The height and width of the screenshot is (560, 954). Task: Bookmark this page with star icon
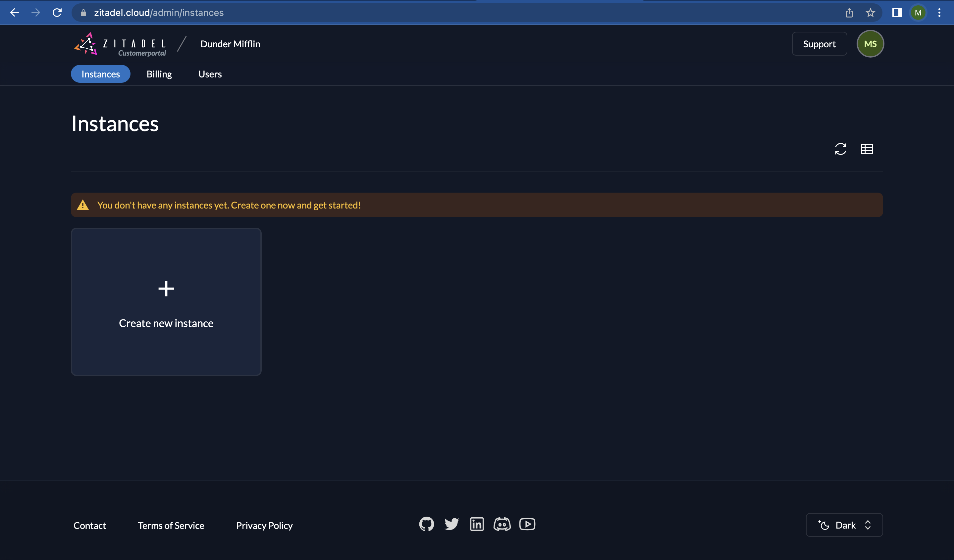click(x=870, y=13)
